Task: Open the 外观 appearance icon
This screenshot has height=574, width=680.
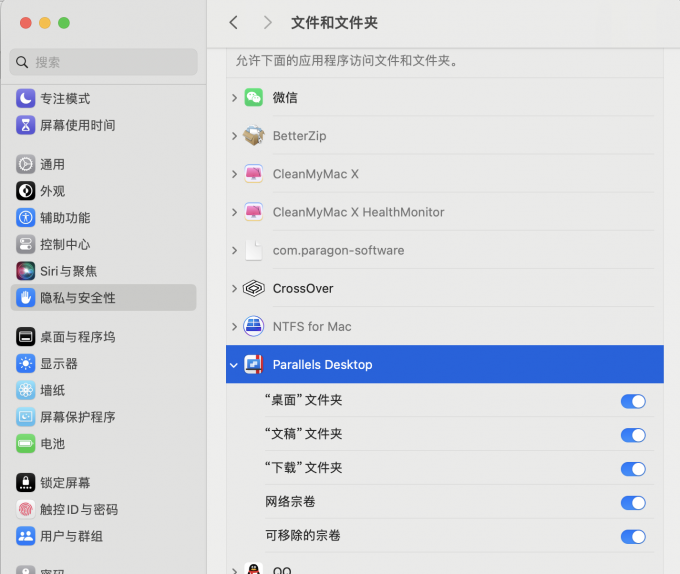Action: [26, 191]
